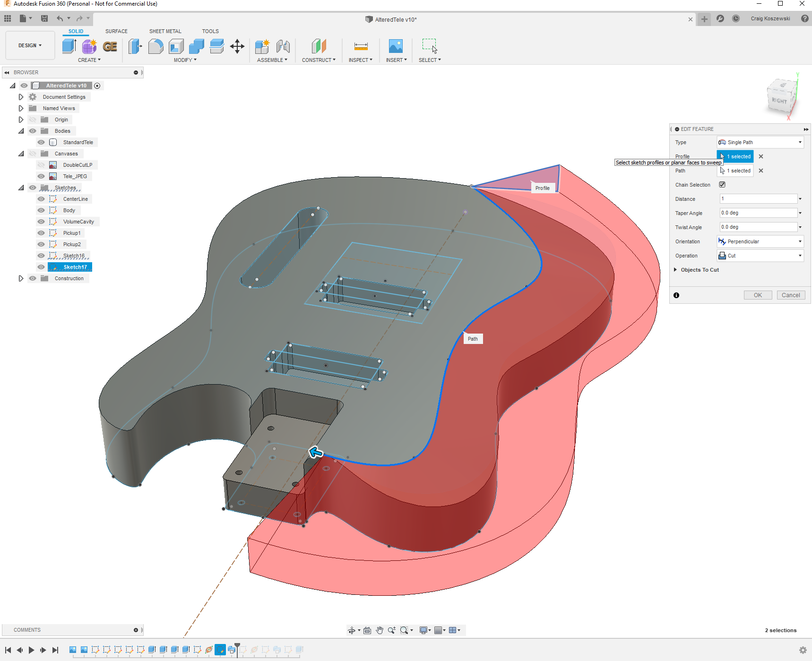Click the Create Form purple icon

[x=89, y=46]
